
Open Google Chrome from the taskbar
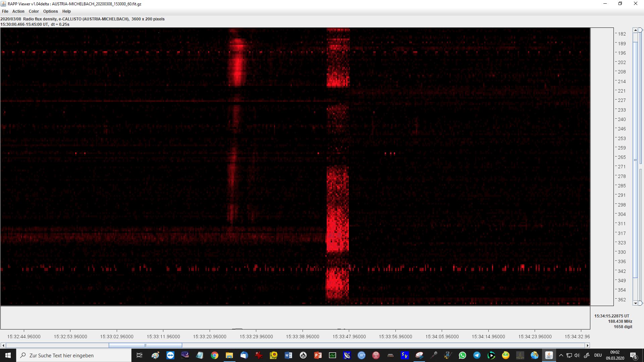pos(215,355)
